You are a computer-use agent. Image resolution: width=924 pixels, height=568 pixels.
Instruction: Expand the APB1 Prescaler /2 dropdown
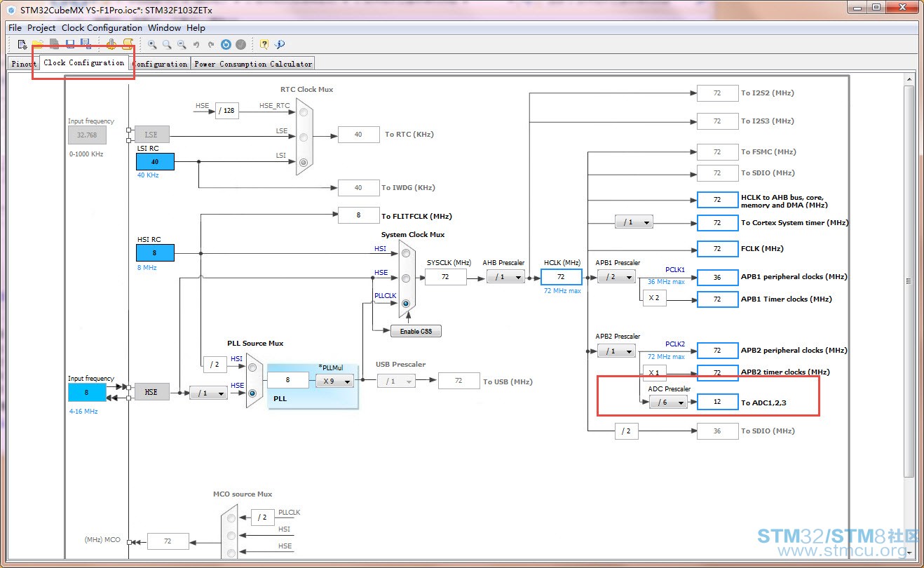coord(616,277)
